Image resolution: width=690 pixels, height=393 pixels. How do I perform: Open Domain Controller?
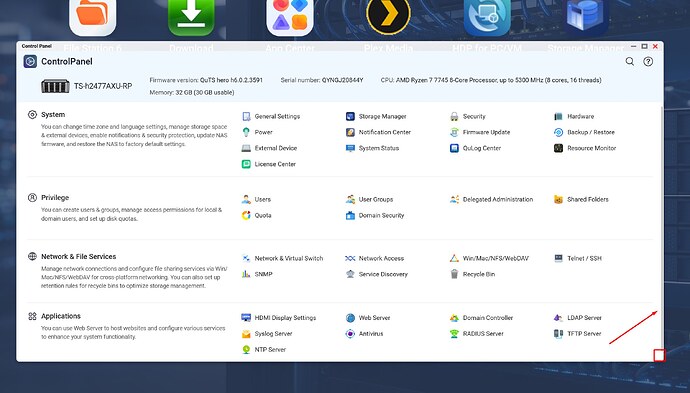click(x=481, y=318)
